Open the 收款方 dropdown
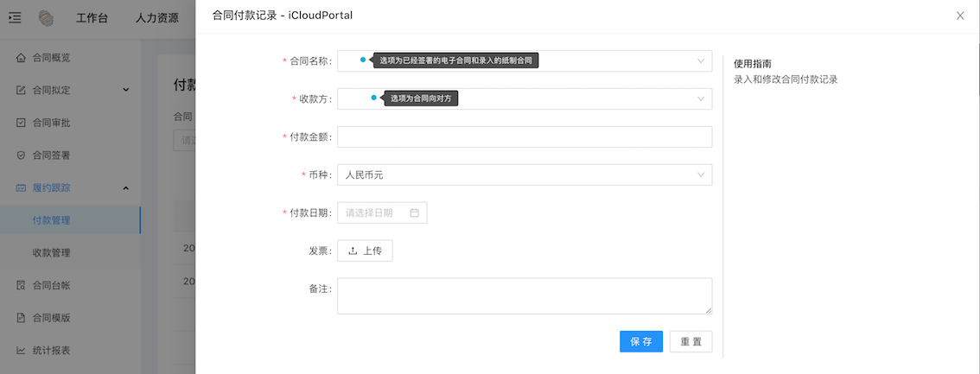This screenshot has height=374, width=980. point(525,99)
